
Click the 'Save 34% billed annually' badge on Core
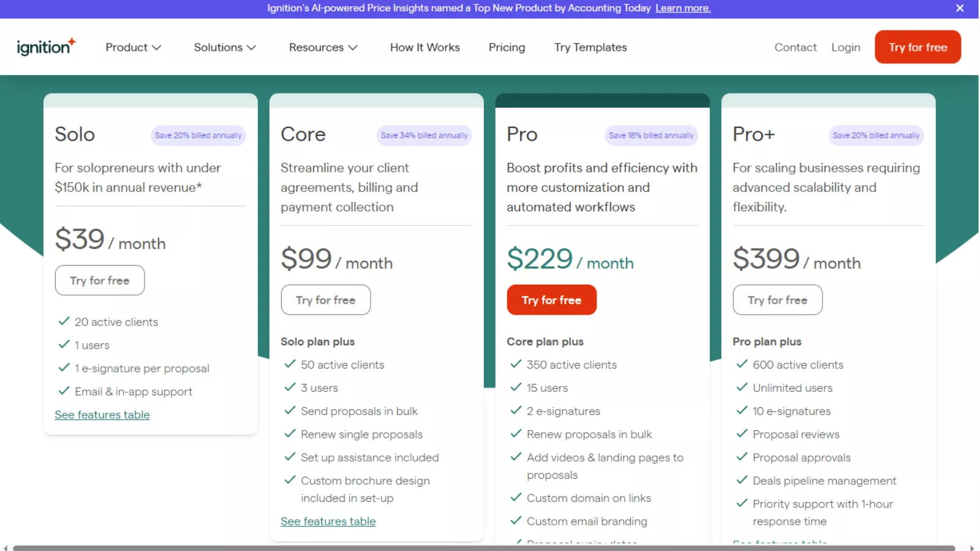tap(424, 135)
